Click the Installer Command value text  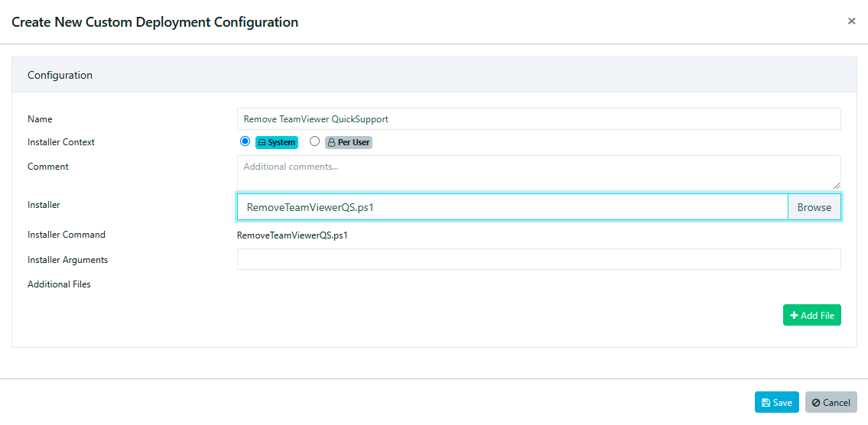[292, 235]
